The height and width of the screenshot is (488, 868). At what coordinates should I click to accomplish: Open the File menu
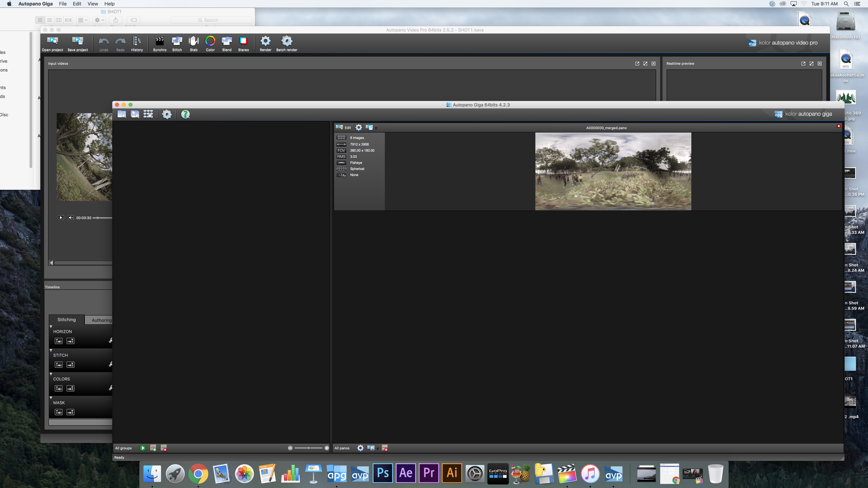63,4
